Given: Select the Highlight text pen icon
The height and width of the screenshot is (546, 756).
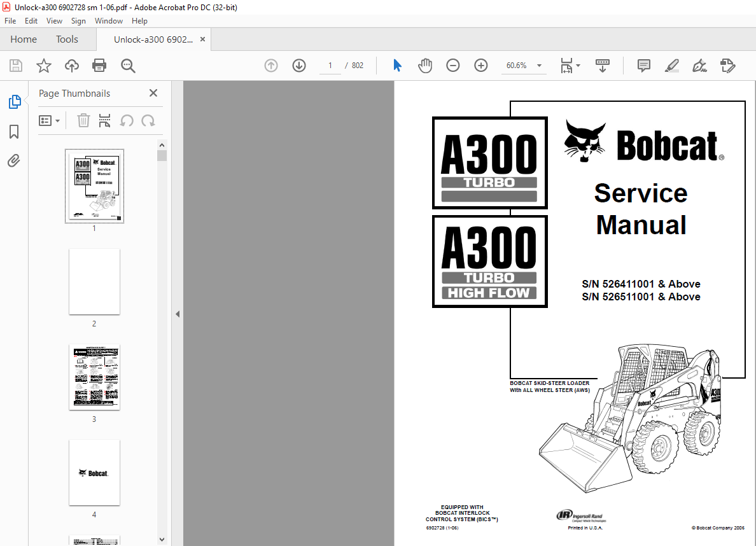Looking at the screenshot, I should 671,66.
